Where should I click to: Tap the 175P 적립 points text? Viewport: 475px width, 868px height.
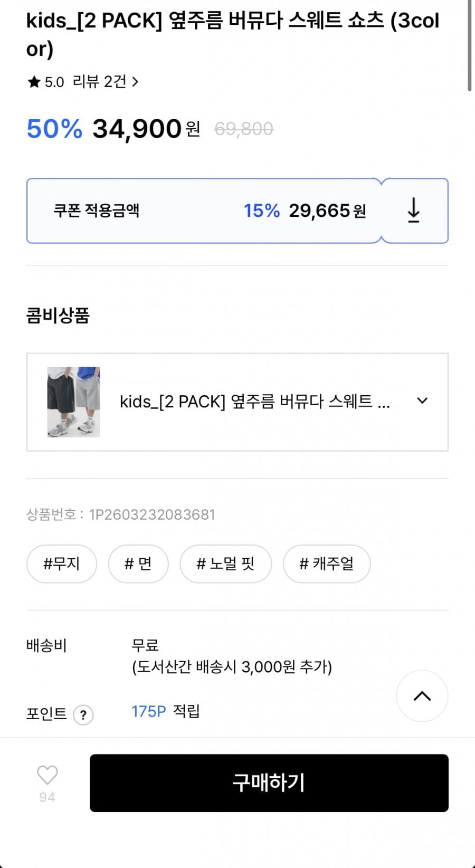point(165,711)
